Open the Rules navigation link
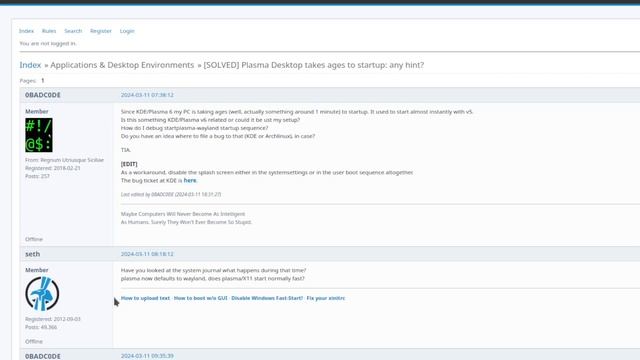 coord(49,31)
